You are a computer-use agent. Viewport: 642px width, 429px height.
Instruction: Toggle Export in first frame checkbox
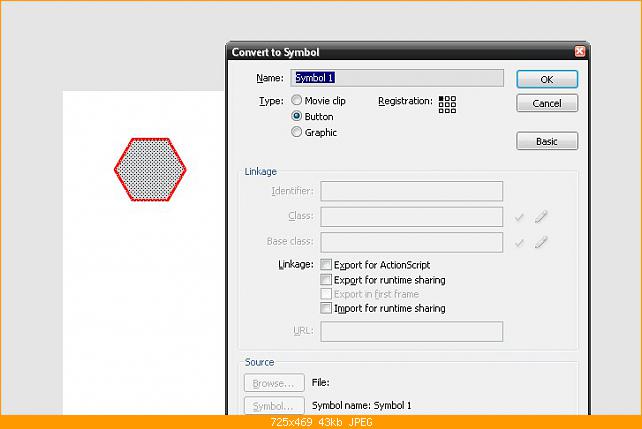click(326, 294)
